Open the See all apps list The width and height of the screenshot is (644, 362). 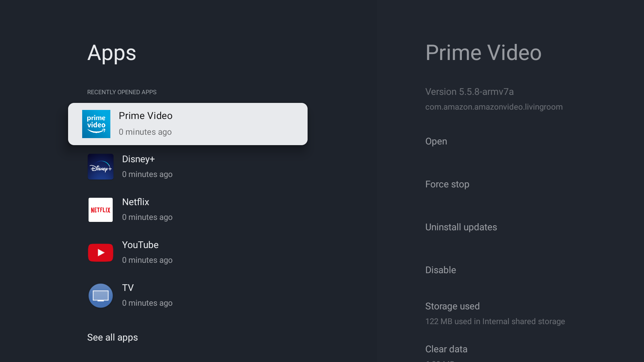click(112, 338)
